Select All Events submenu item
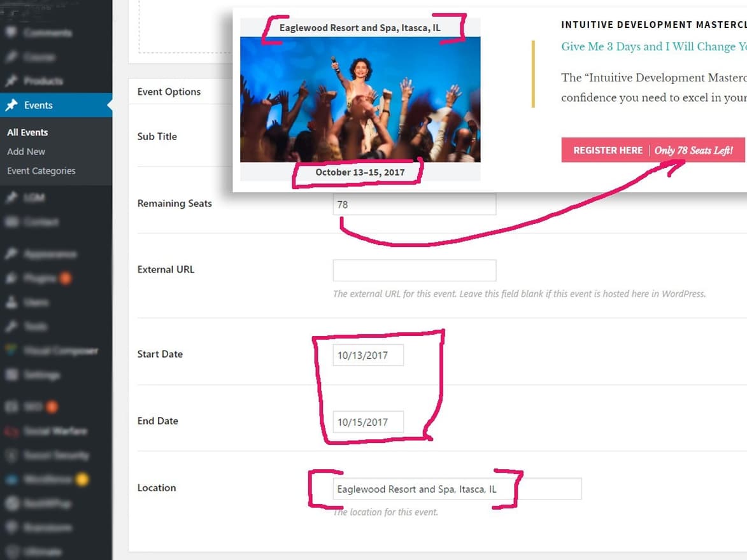Screen dimensions: 747x560 [x=27, y=132]
